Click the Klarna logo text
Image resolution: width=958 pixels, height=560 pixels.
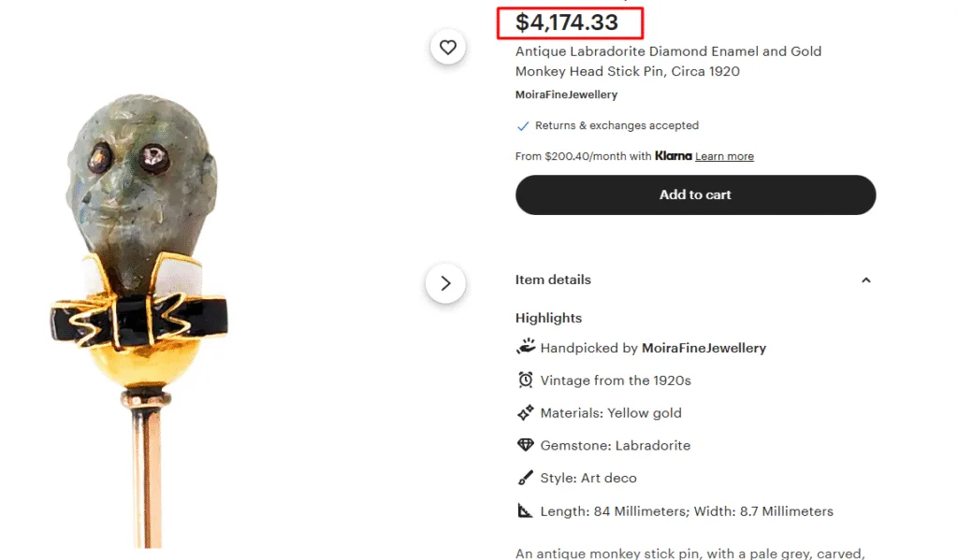[674, 156]
